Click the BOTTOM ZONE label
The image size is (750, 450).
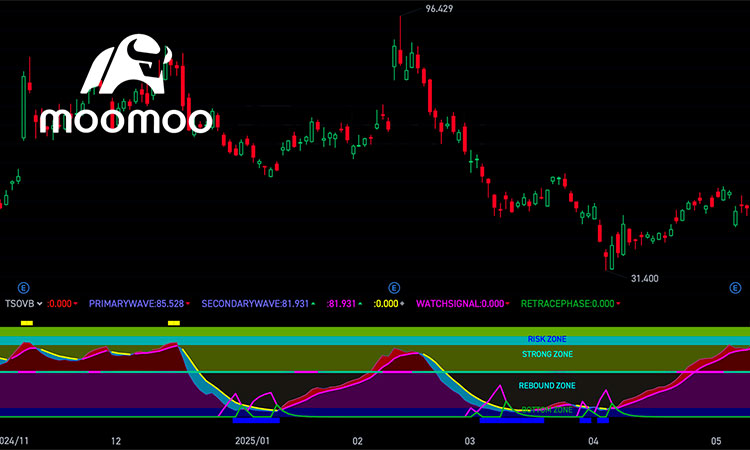tap(547, 410)
